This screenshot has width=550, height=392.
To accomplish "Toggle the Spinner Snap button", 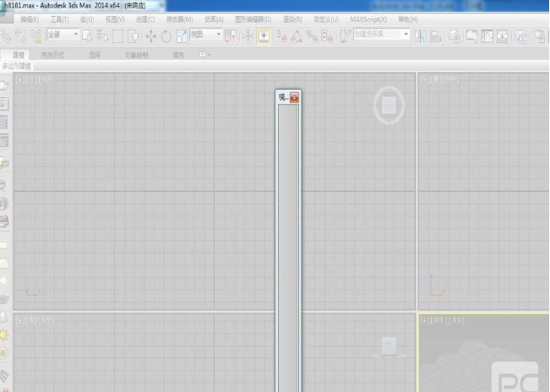I will [x=327, y=35].
